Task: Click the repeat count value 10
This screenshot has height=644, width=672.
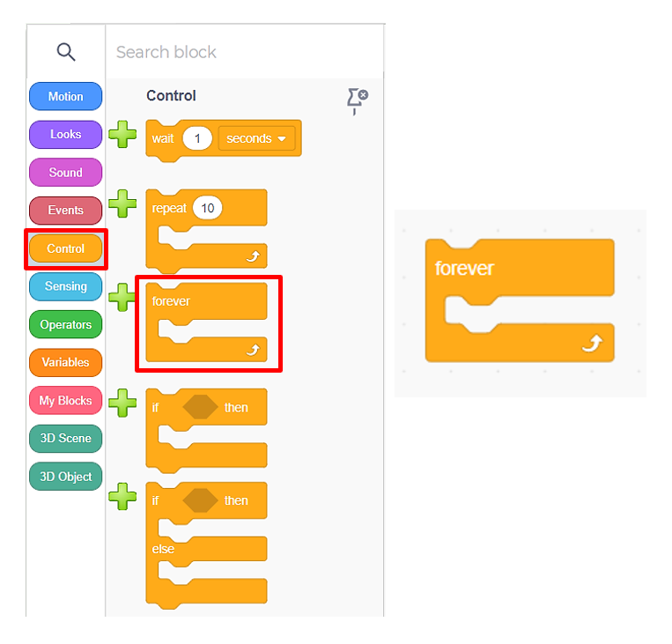Action: click(208, 209)
